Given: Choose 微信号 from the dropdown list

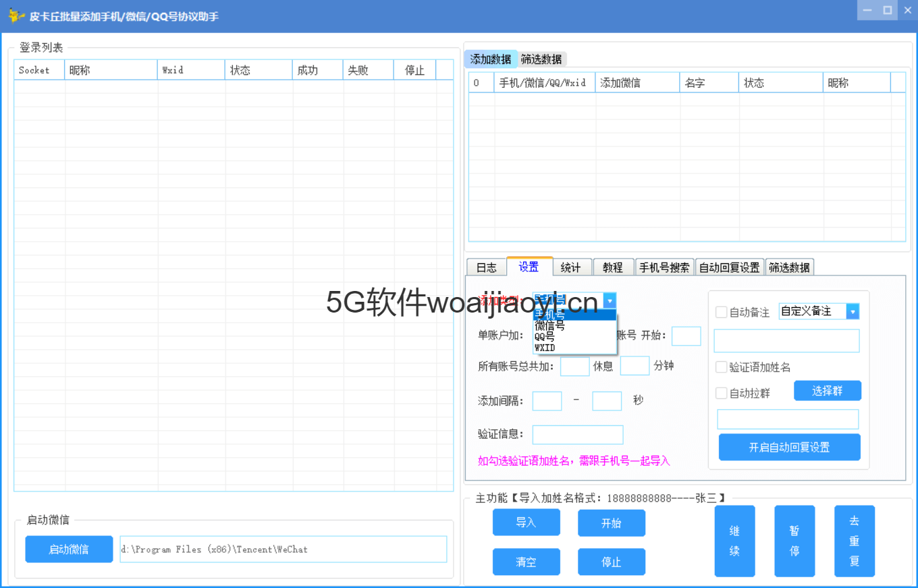Looking at the screenshot, I should click(574, 325).
